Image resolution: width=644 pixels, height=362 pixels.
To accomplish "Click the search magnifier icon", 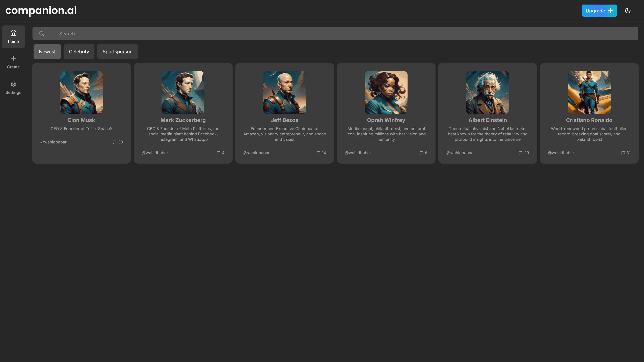I will (x=42, y=34).
